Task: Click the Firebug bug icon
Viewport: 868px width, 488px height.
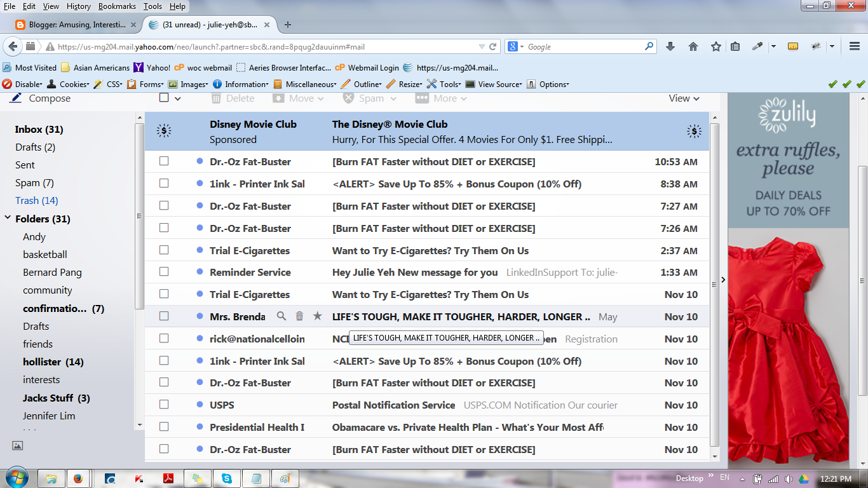Action: pyautogui.click(x=817, y=46)
